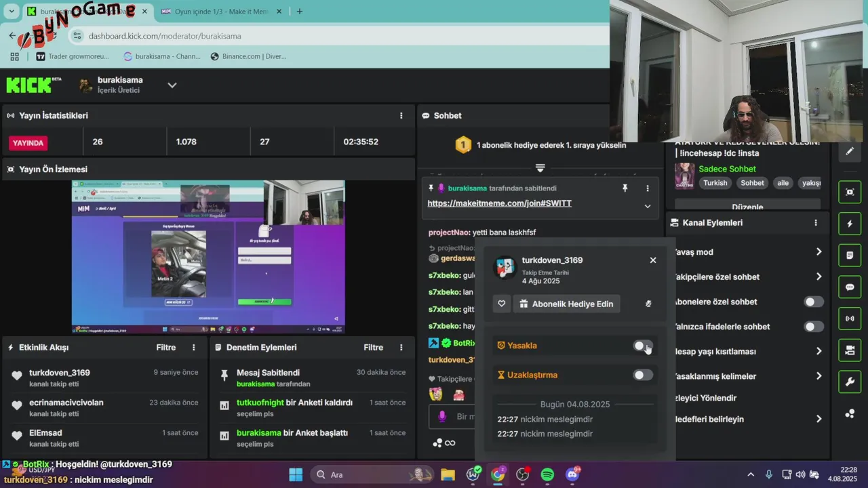Toggle Yalnızca ifadelerle sohbet switch

point(814,327)
